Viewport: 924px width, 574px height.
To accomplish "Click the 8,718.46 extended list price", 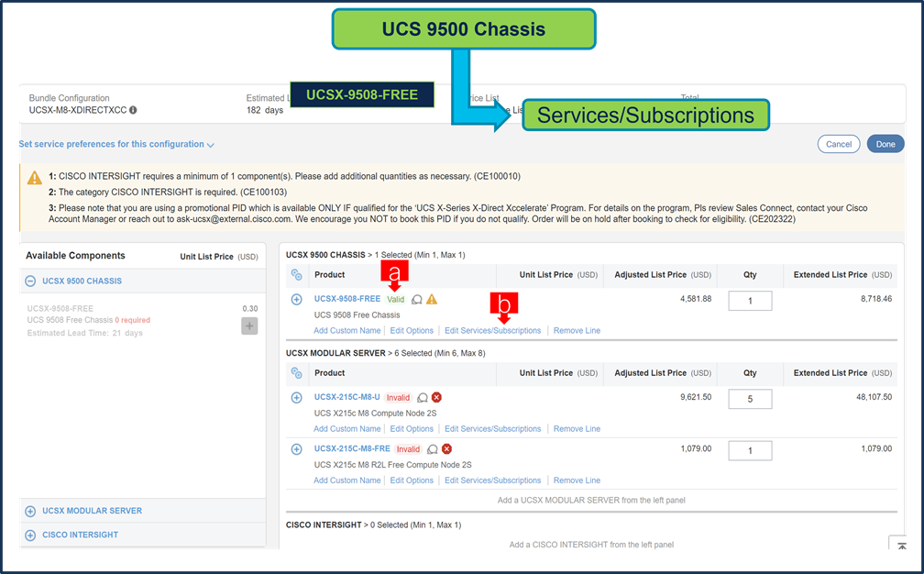I will coord(876,299).
